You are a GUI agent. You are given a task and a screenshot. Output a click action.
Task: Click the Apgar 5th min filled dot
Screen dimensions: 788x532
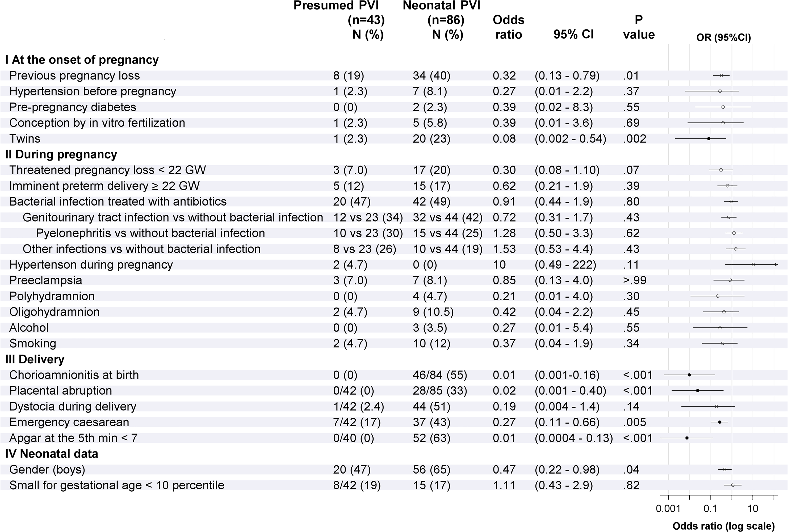coord(687,438)
